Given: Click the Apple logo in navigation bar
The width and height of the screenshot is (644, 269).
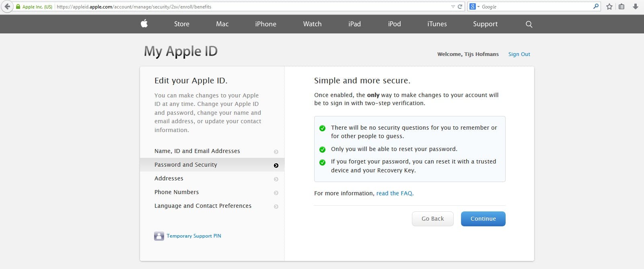Looking at the screenshot, I should [x=144, y=24].
